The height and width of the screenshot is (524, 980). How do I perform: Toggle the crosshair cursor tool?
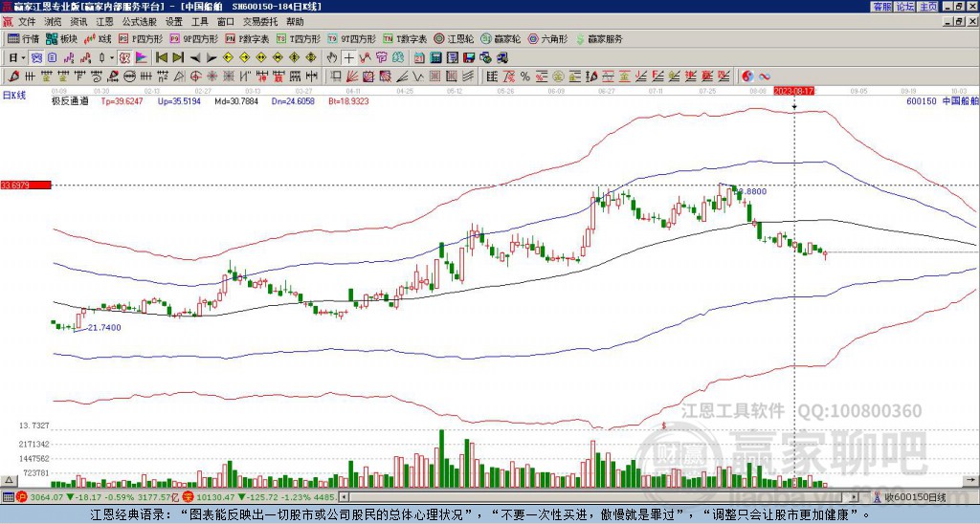point(348,58)
